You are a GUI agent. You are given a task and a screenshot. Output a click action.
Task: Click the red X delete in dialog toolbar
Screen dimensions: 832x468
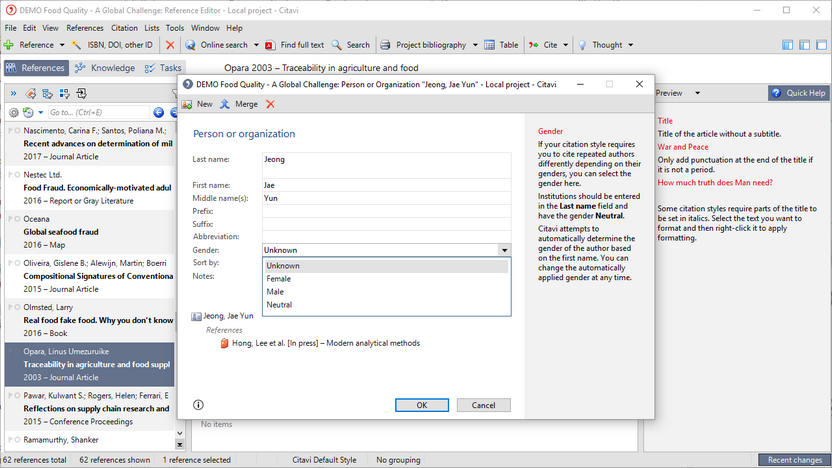(270, 105)
